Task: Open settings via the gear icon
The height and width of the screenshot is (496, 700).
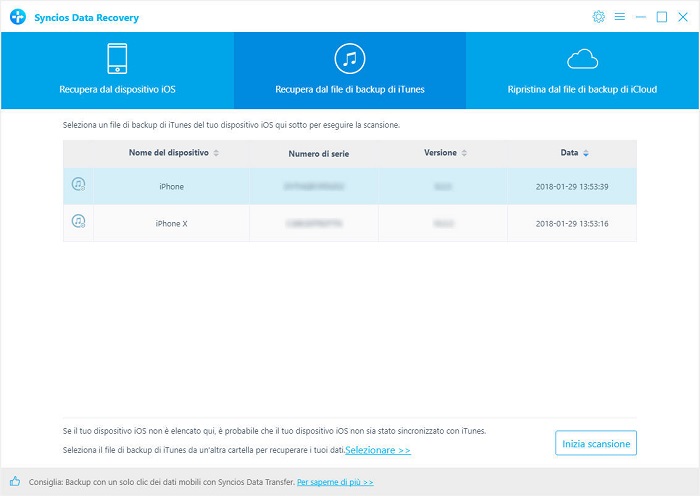Action: pos(598,17)
